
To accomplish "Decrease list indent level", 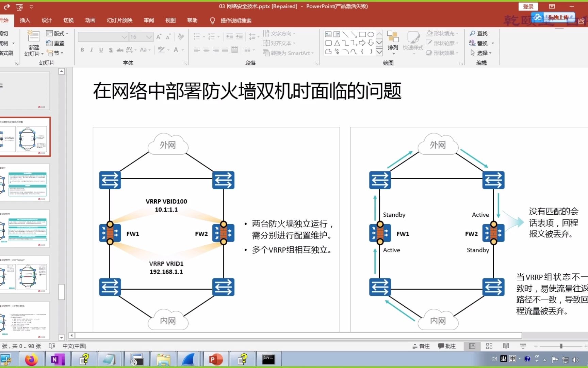I will coord(230,37).
